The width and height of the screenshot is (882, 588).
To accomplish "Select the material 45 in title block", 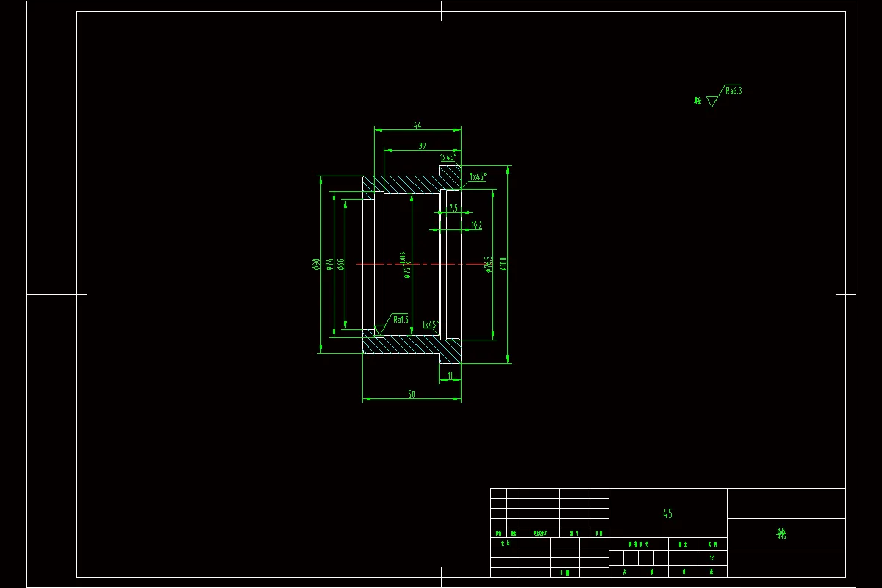I will point(667,514).
